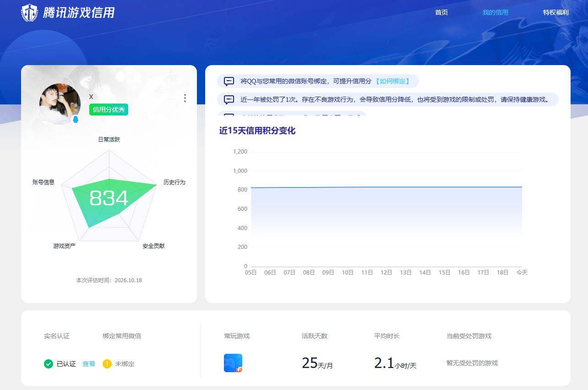Image resolution: width=588 pixels, height=390 pixels.
Task: Click the 800 value on chart y-axis
Action: coord(242,190)
